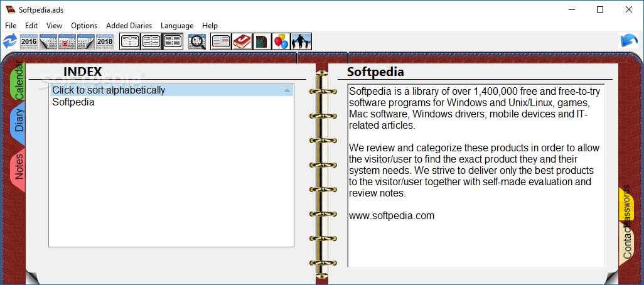Jump to the 2016 calendar icon
644x285 pixels.
tap(29, 41)
